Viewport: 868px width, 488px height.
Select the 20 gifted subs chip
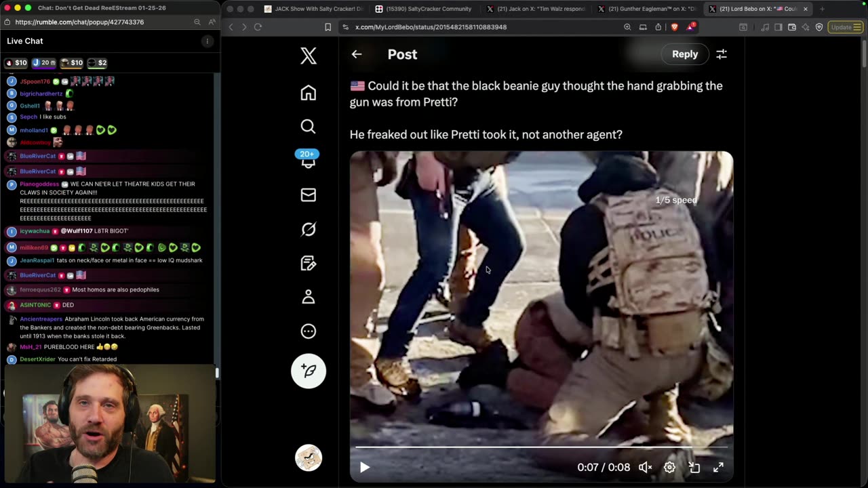point(44,63)
